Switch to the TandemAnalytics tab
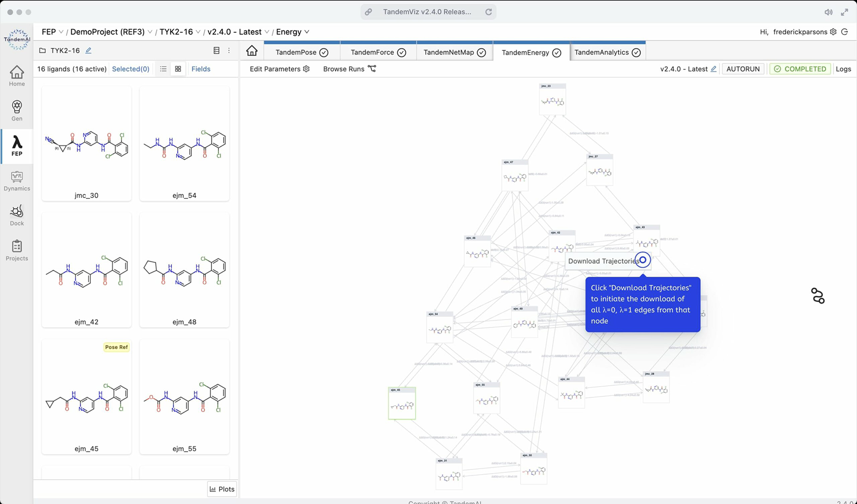 [607, 52]
